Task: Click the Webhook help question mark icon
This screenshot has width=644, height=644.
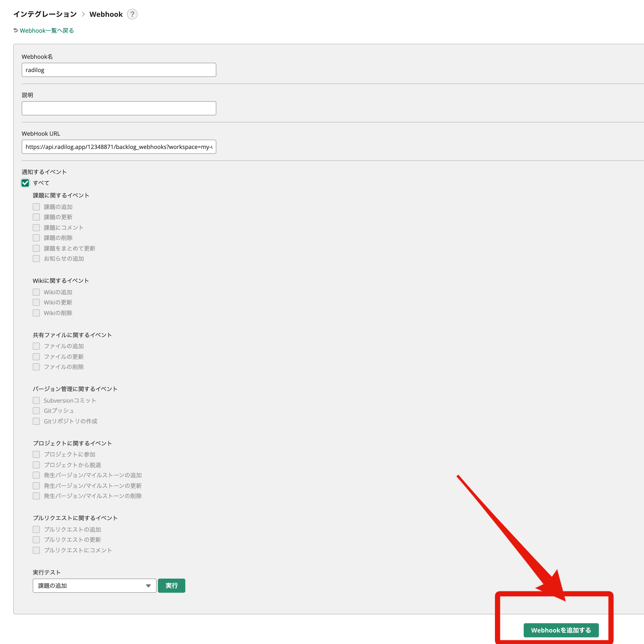Action: (x=132, y=14)
